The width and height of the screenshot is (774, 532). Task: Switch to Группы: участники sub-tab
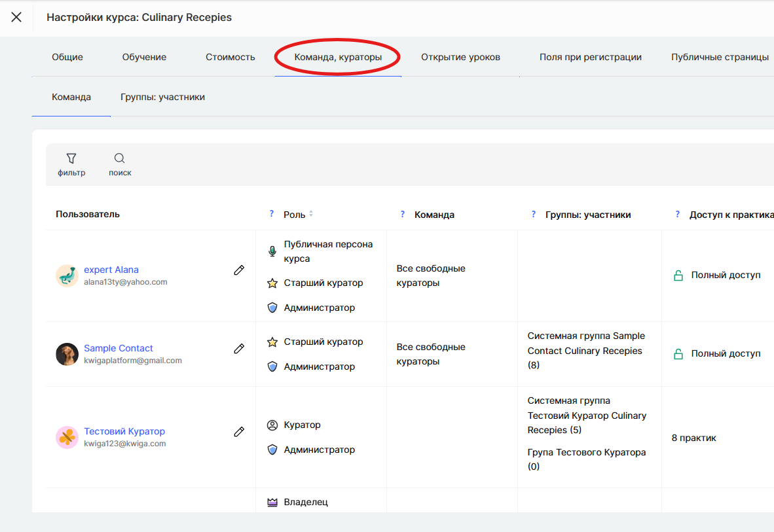162,97
